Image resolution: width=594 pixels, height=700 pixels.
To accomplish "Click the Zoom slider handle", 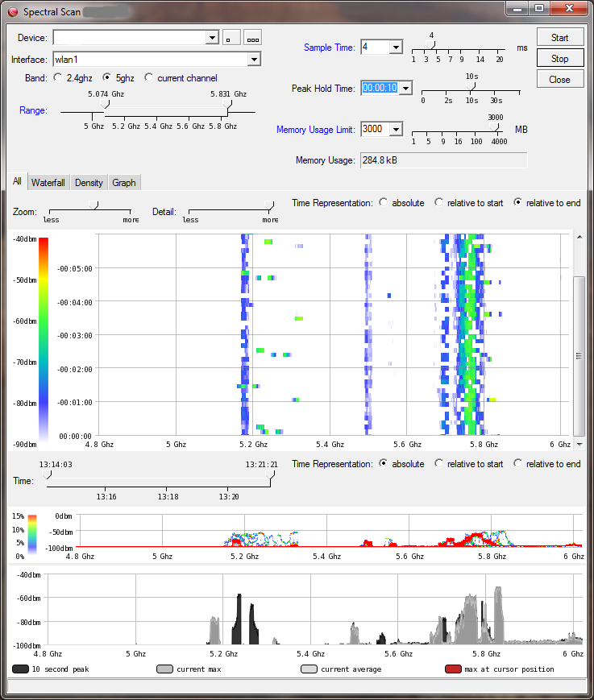I will click(x=93, y=205).
